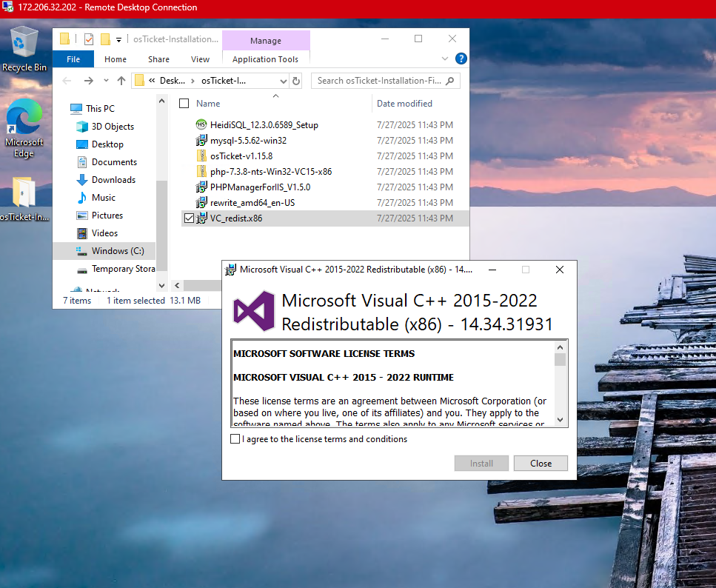Click the osTicket-I... breadcrumb segment
Image resolution: width=716 pixels, height=588 pixels.
tap(224, 81)
